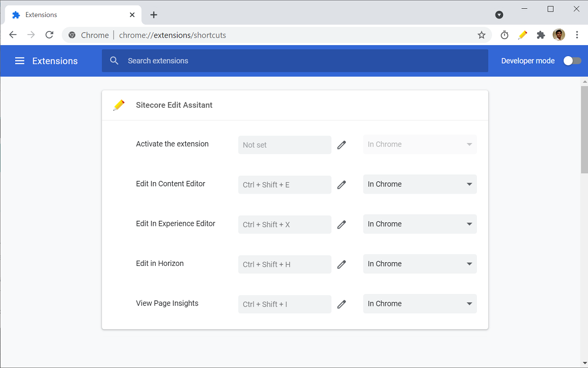Click the search magnifier icon
This screenshot has height=368, width=588.
click(x=114, y=61)
